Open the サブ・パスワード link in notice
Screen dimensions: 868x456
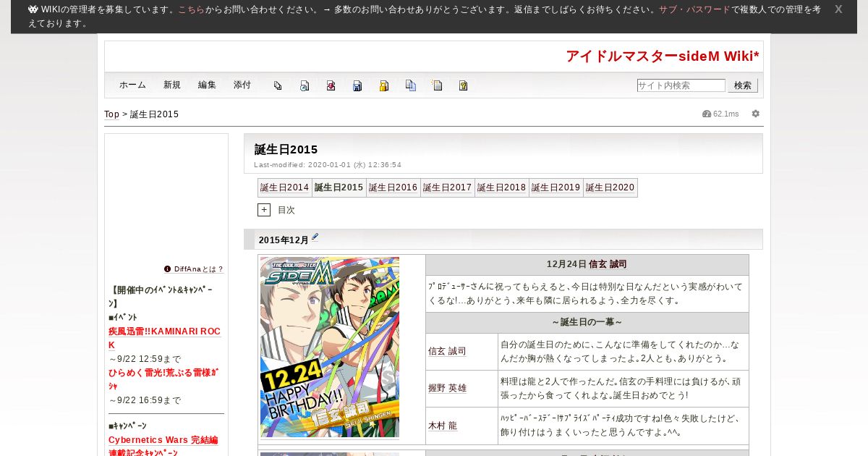(694, 9)
